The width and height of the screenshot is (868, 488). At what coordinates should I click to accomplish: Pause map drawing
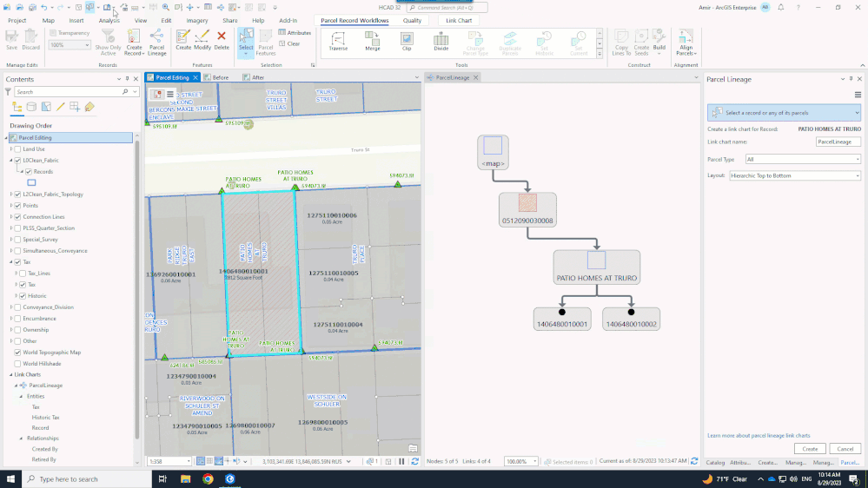pos(401,461)
